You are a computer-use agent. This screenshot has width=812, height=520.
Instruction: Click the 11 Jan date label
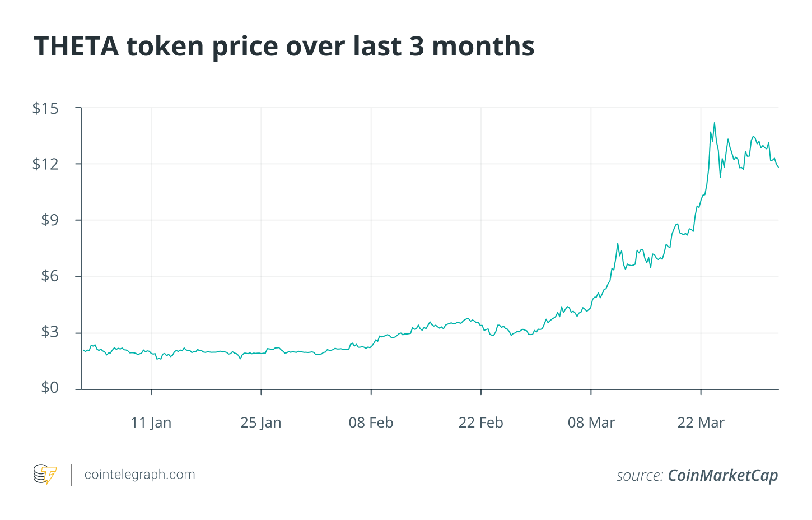click(x=151, y=423)
